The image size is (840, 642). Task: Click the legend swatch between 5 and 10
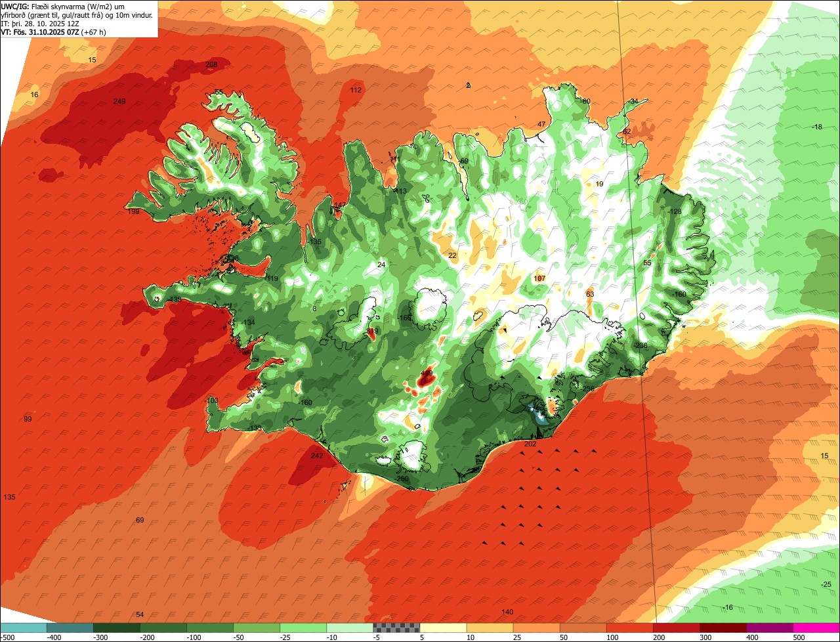point(443,628)
